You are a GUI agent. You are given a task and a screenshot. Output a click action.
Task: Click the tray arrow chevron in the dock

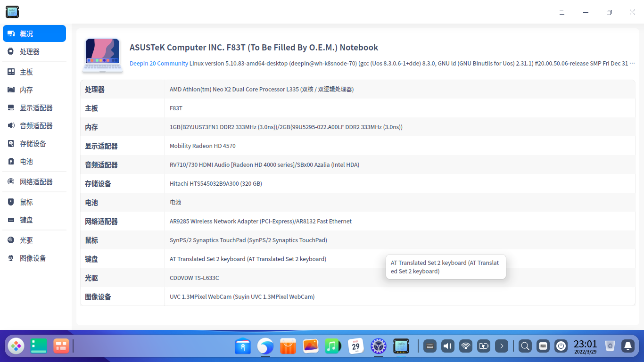pos(502,346)
